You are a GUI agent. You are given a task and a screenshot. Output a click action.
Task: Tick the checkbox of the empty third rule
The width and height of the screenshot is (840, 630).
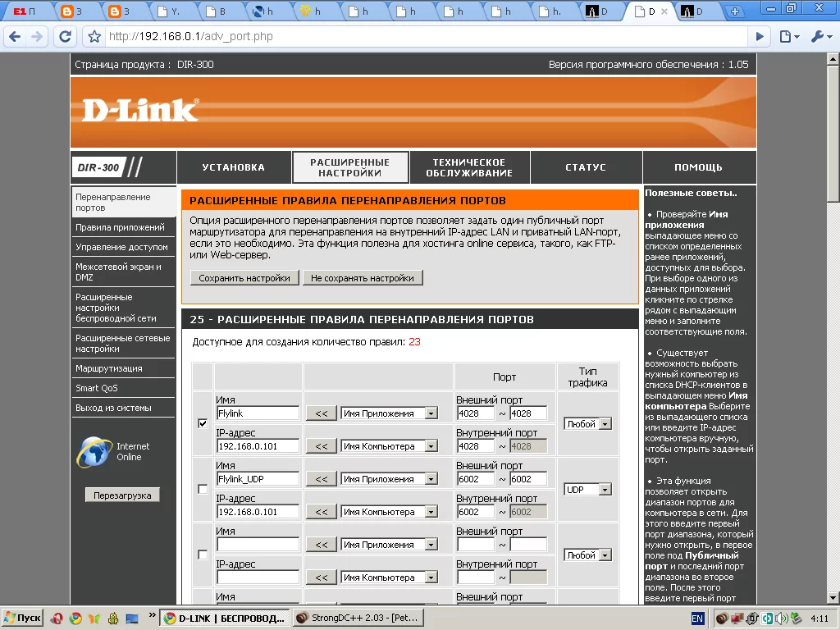203,555
